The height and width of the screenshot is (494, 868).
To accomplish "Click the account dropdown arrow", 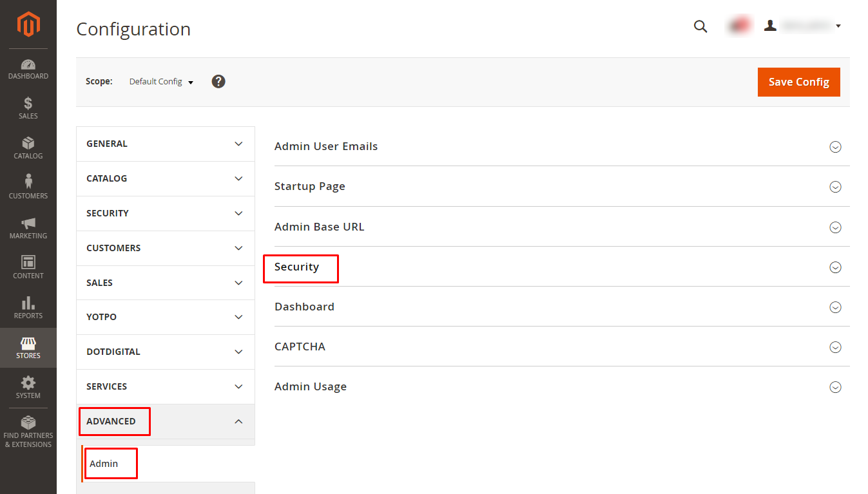I will coord(838,26).
